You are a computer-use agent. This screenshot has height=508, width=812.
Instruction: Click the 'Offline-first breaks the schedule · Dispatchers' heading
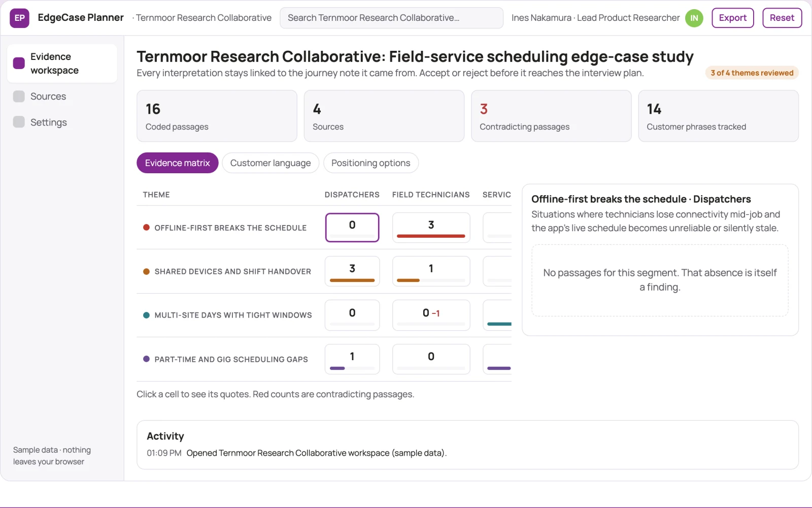(x=641, y=199)
